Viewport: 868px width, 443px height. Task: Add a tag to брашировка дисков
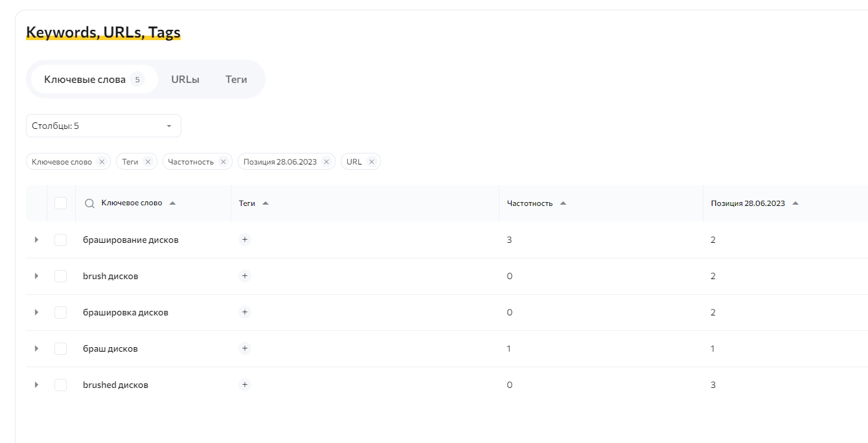[245, 312]
